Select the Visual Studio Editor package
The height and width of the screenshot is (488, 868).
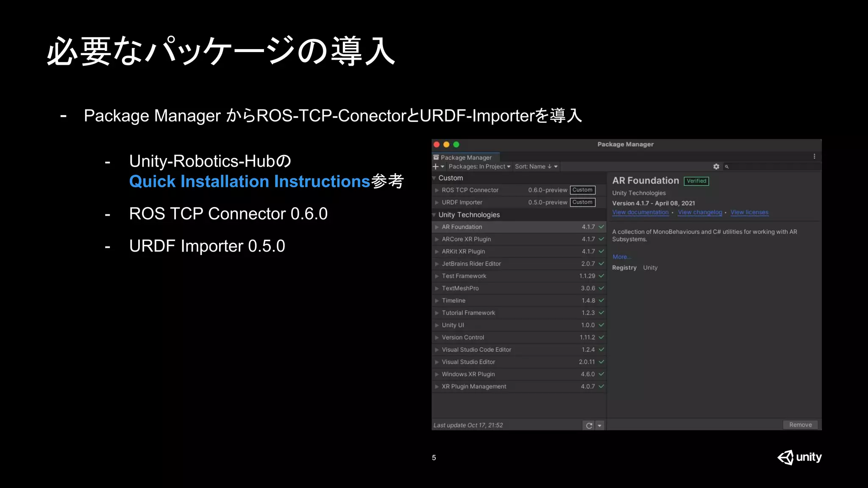click(519, 362)
